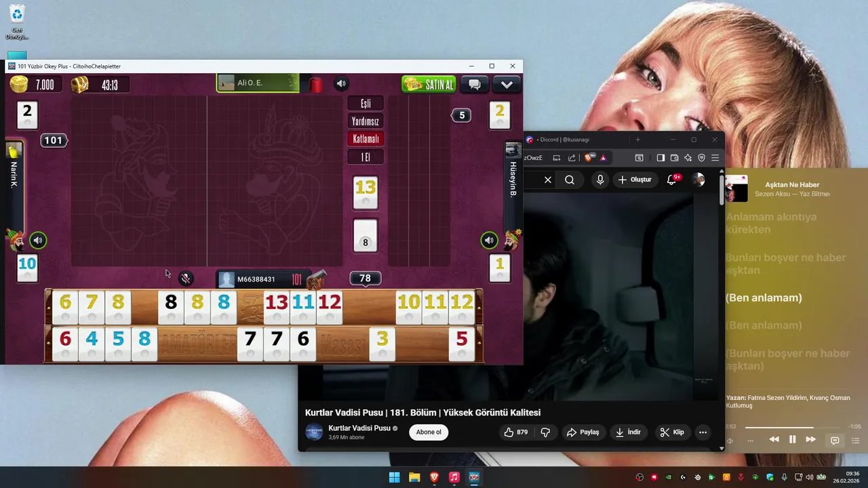Click the 1 El round label
The height and width of the screenshot is (488, 868).
pyautogui.click(x=366, y=157)
